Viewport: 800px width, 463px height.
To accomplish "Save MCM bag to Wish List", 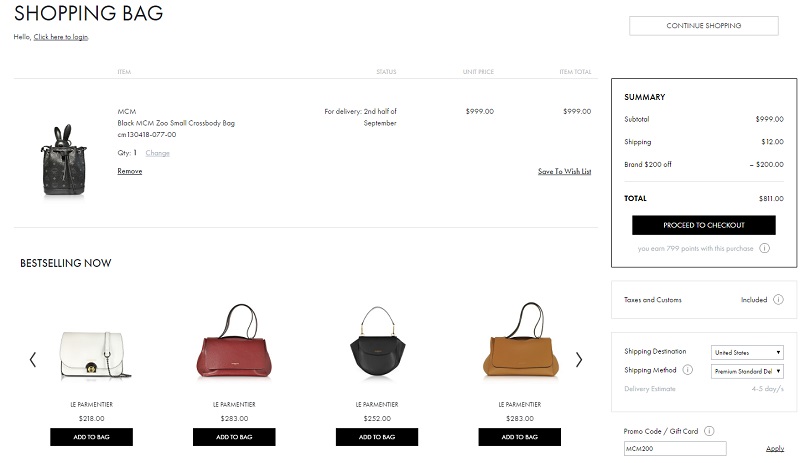I will pos(564,171).
